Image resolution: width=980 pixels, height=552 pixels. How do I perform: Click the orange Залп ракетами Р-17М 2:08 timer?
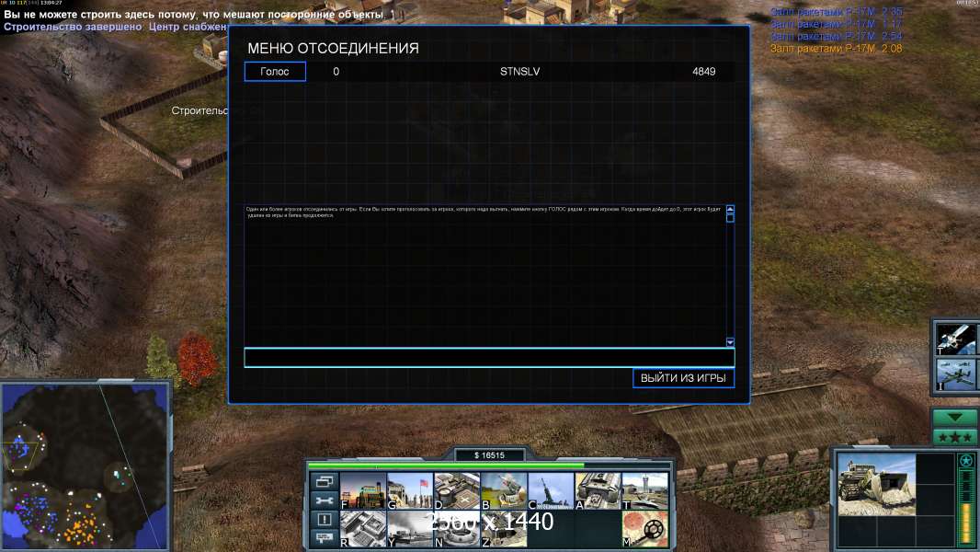click(x=837, y=48)
